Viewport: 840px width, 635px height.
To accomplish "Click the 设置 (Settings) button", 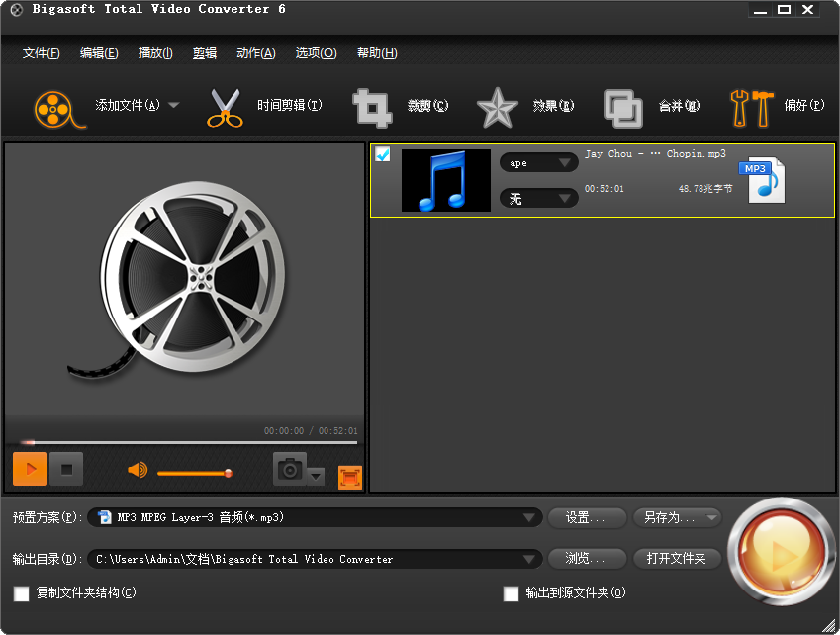I will tap(586, 517).
